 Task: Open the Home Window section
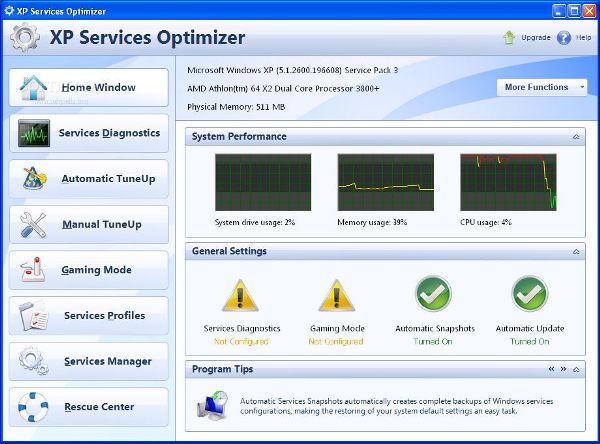[89, 88]
